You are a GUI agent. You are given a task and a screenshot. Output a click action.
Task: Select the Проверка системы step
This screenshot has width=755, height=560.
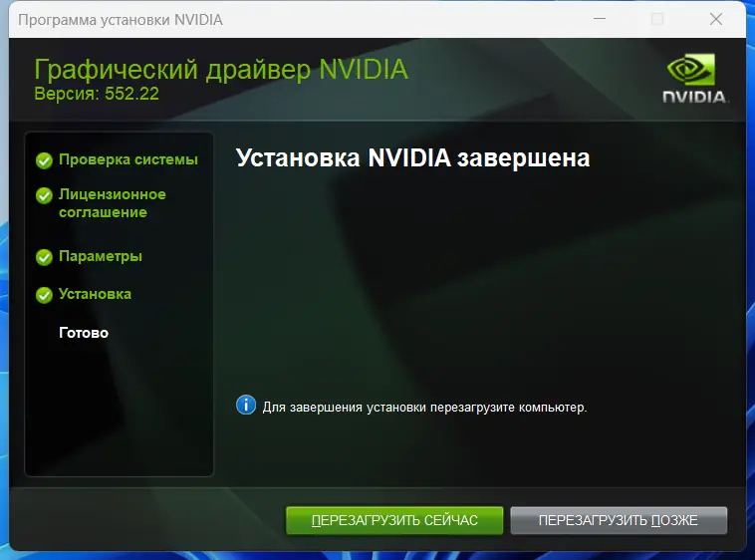point(128,159)
